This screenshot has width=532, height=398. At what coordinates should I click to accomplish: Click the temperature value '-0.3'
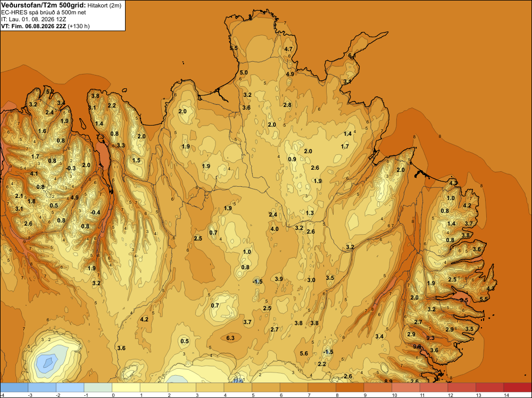tap(71, 168)
